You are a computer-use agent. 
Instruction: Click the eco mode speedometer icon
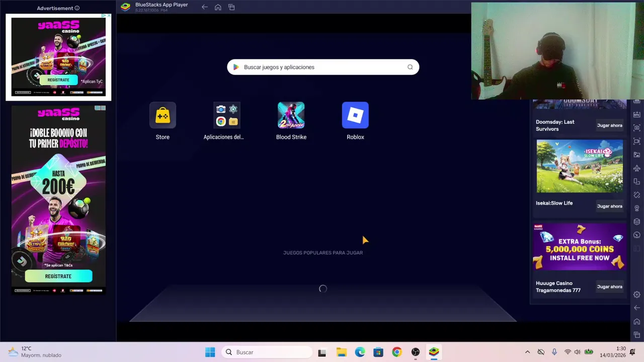click(637, 235)
